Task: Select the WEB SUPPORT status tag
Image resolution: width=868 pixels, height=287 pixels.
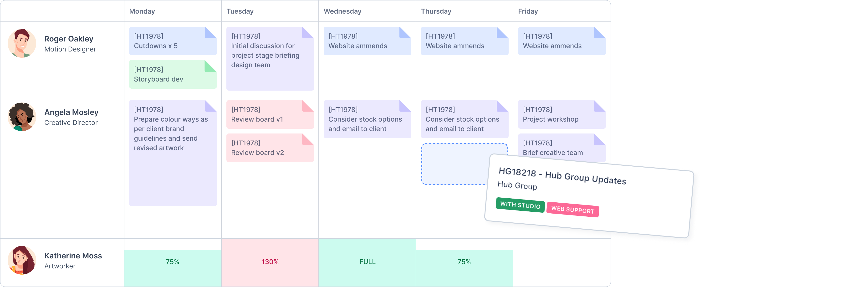Action: pos(573,210)
